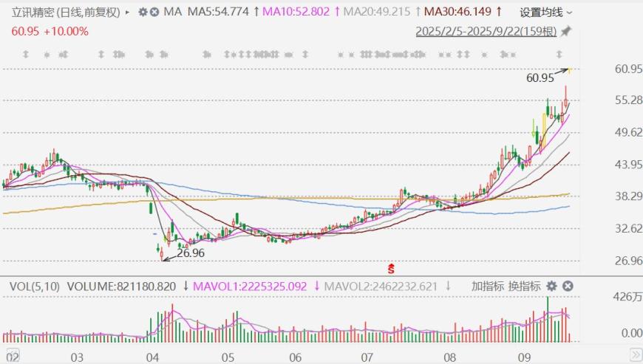Jump to month 07 on time axis
Screen dimensions: 643x364
(367, 357)
